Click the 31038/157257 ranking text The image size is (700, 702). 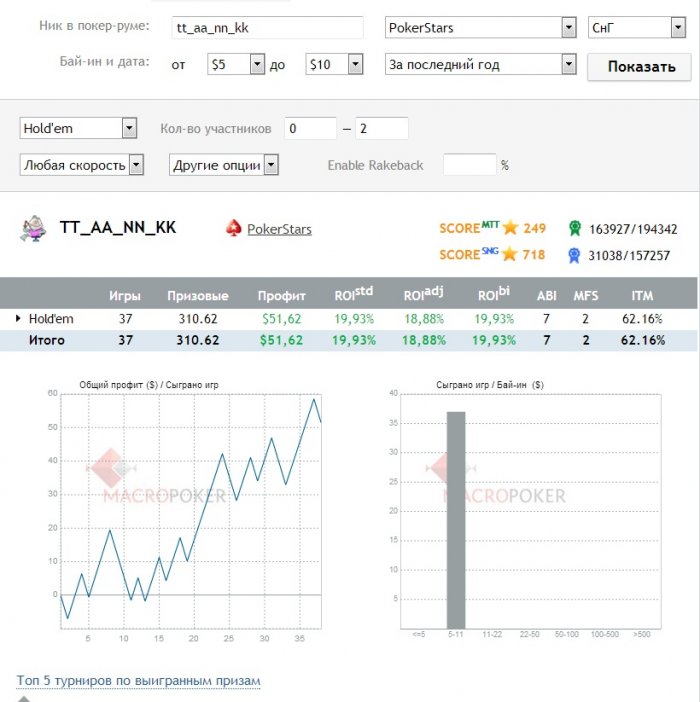coord(629,256)
